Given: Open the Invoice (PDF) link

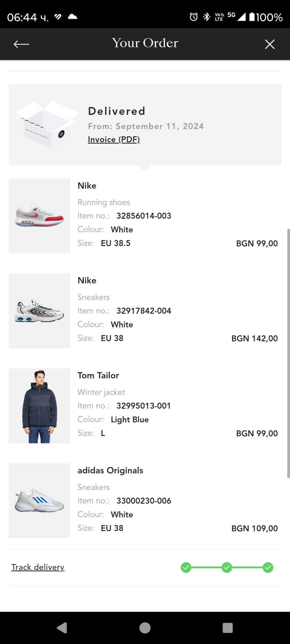Looking at the screenshot, I should click(x=114, y=139).
